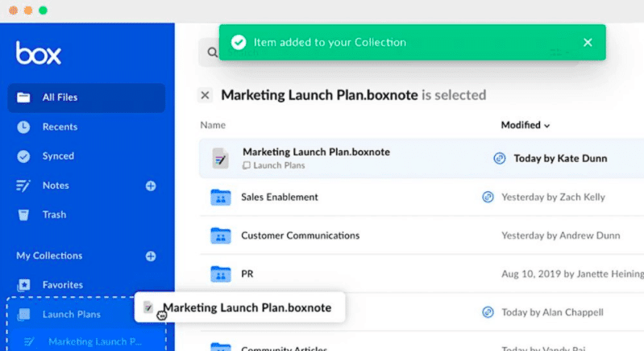
Task: Open All Files in sidebar
Action: pos(86,98)
